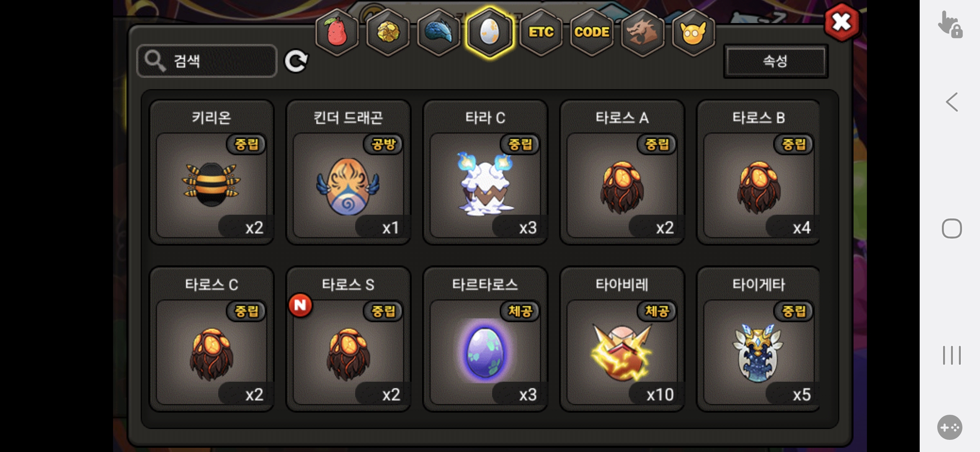Select the 타아비레 lightning egg x10

pyautogui.click(x=622, y=339)
